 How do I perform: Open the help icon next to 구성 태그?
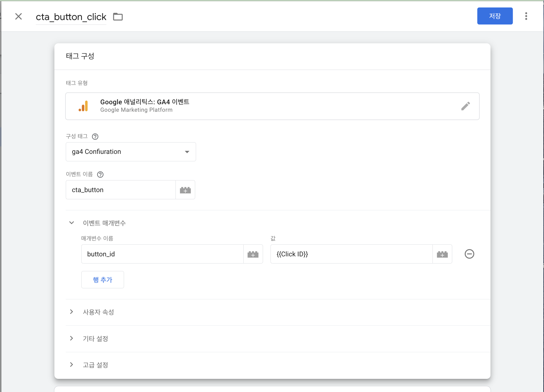(x=95, y=137)
